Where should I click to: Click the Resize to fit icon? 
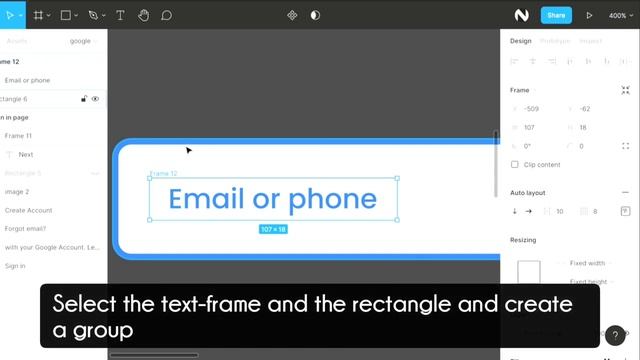(x=625, y=90)
